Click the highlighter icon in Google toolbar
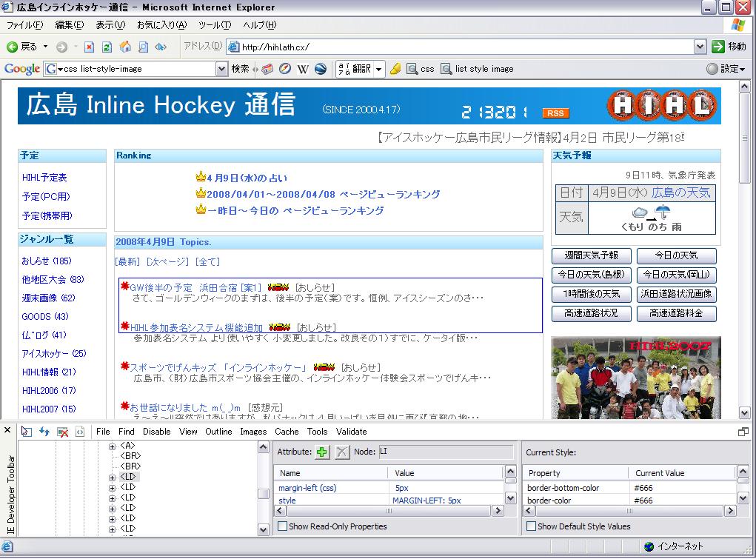 pyautogui.click(x=395, y=69)
